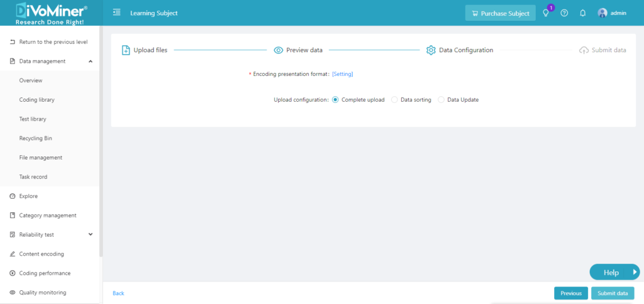This screenshot has height=304, width=644.
Task: Open the question mark help icon
Action: pos(564,13)
